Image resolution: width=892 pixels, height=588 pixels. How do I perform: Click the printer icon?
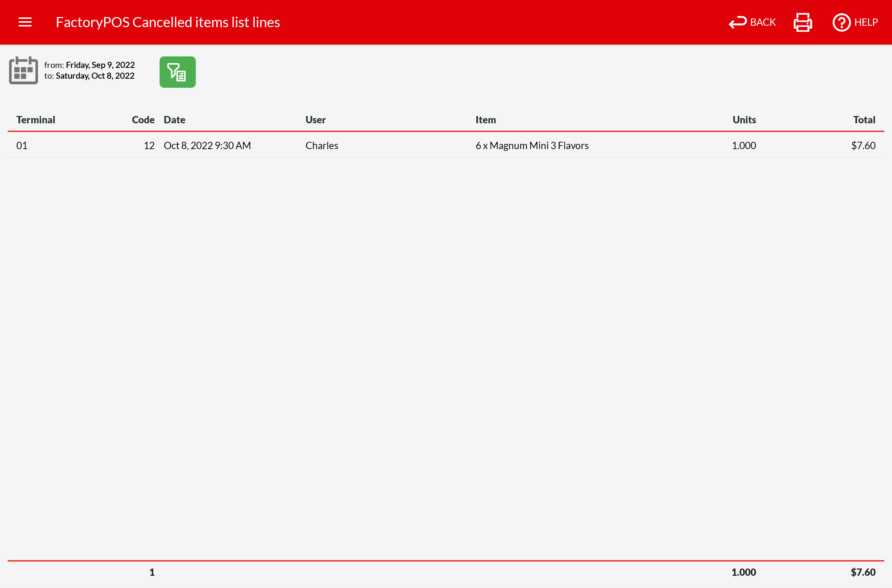point(802,22)
